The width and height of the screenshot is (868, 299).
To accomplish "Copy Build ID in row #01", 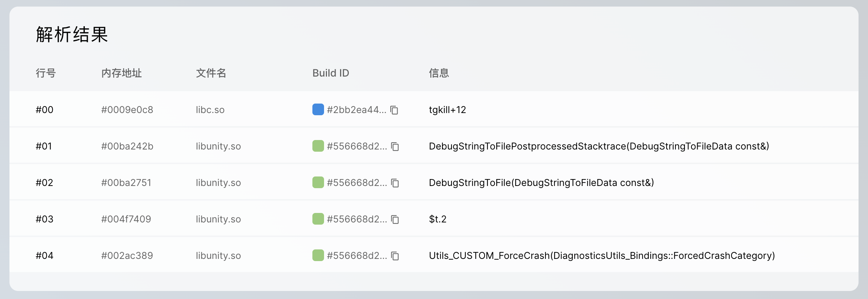I will click(395, 147).
